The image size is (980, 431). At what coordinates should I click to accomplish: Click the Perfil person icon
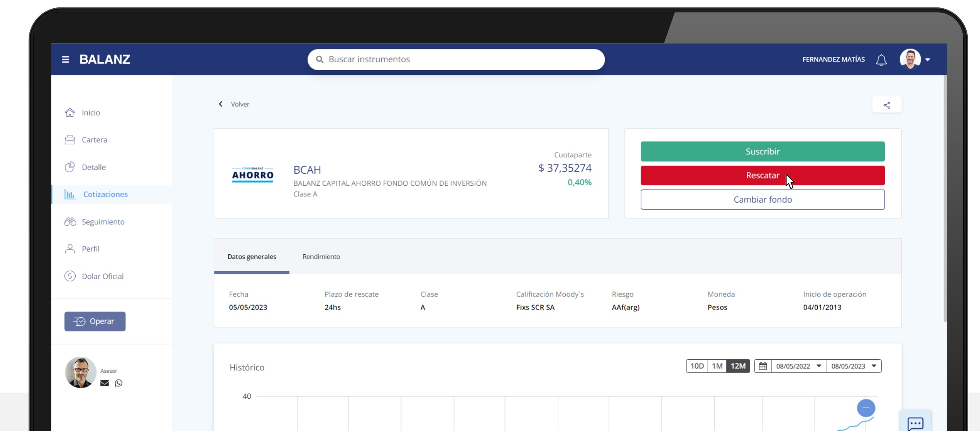[70, 249]
